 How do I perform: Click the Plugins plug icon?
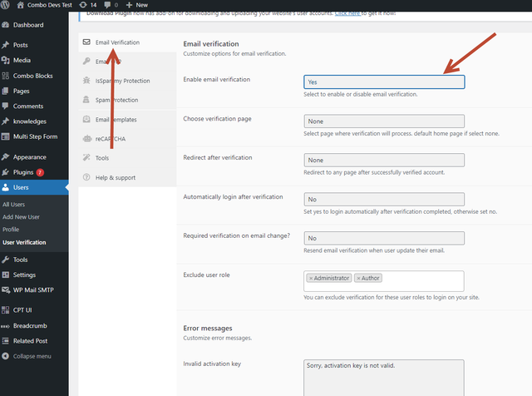tap(6, 172)
